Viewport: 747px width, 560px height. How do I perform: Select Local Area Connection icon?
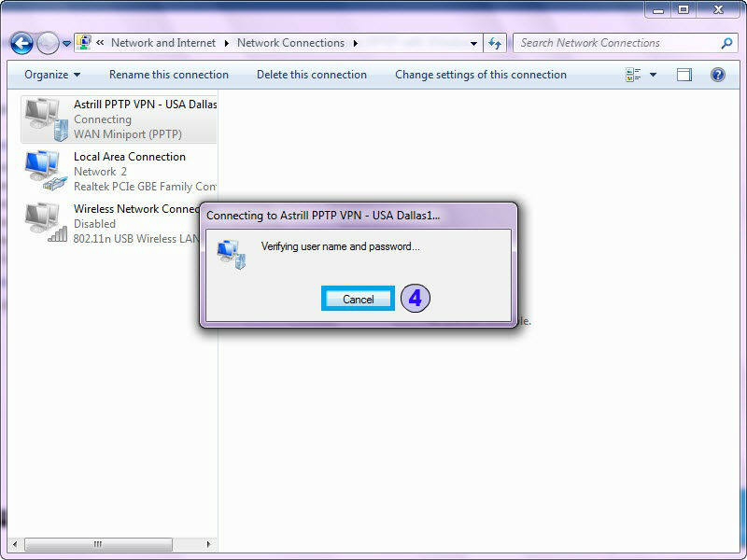tap(46, 171)
